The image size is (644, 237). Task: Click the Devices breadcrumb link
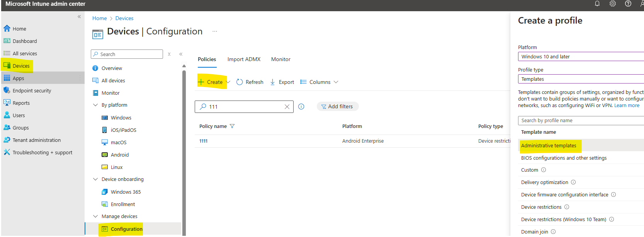pyautogui.click(x=124, y=18)
